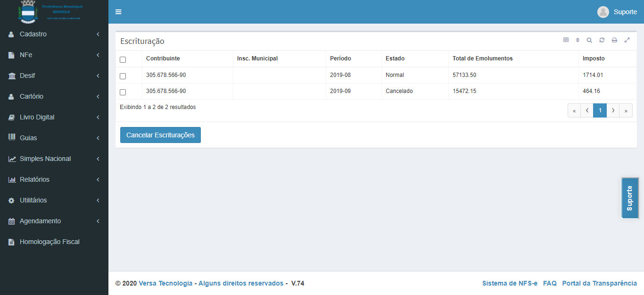The width and height of the screenshot is (644, 295).
Task: Click the Cancelar Escriturações button
Action: coord(160,135)
